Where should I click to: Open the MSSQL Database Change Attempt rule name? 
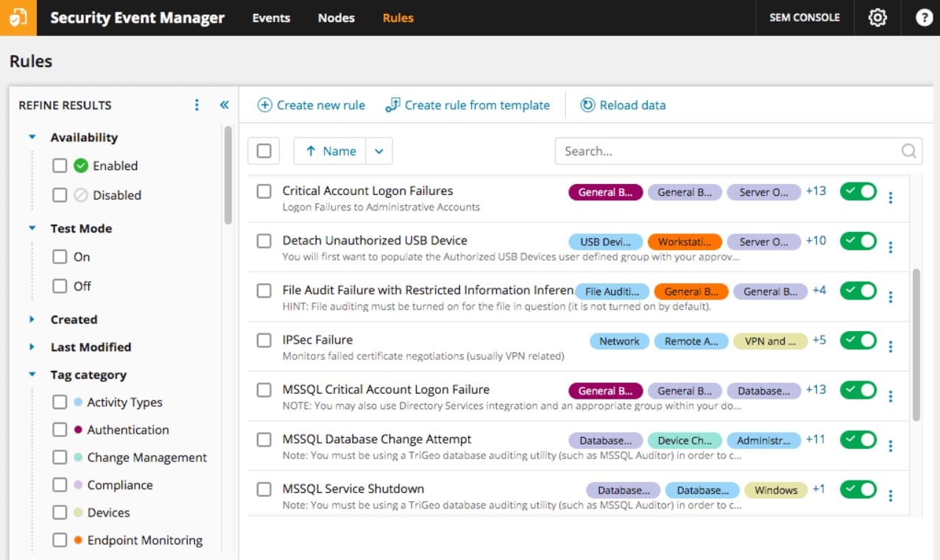pos(377,439)
